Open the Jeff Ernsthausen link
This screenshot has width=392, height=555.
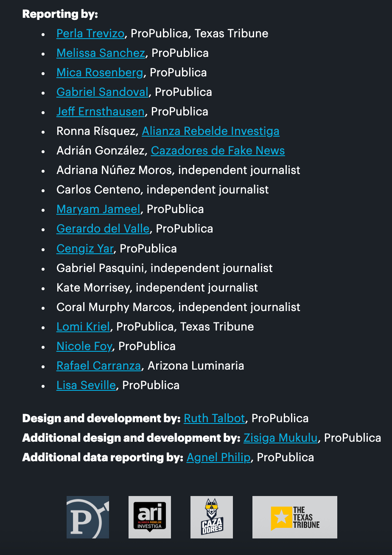[x=101, y=112]
